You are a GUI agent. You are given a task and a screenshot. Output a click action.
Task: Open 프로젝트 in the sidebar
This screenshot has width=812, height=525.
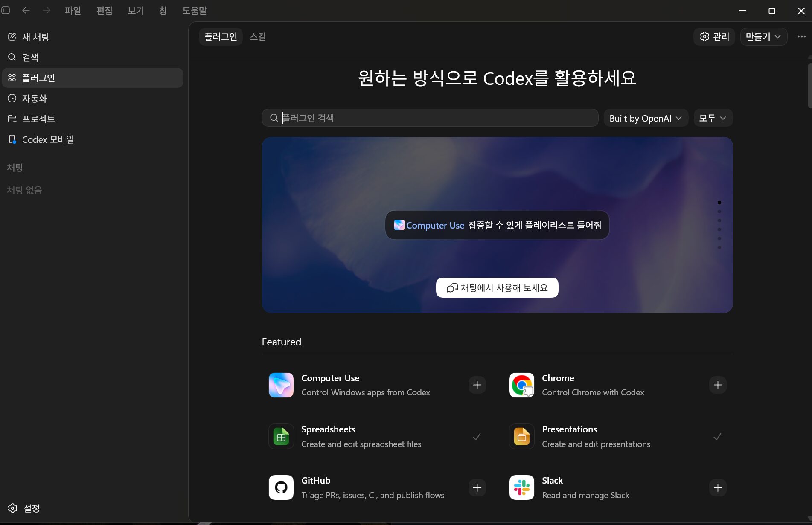coord(93,119)
